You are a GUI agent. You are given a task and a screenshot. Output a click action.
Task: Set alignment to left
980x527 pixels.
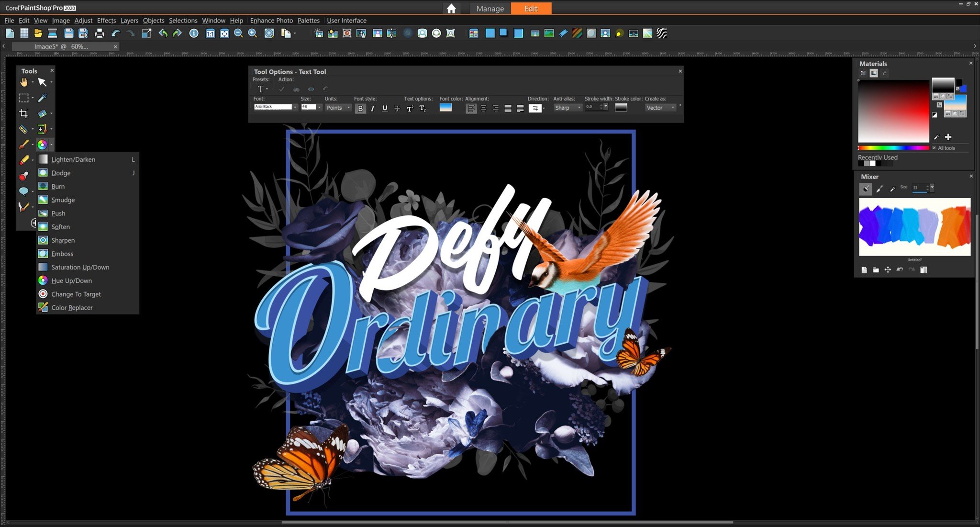tap(471, 108)
